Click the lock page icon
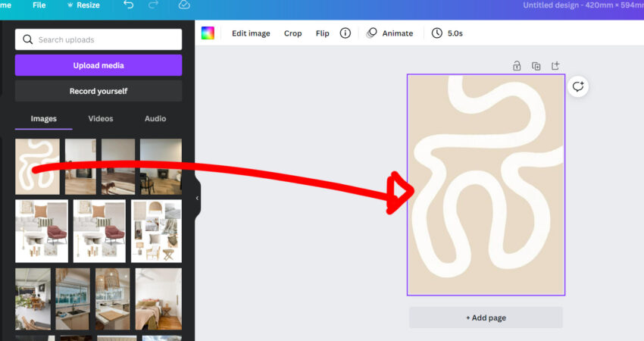The image size is (644, 341). tap(517, 66)
